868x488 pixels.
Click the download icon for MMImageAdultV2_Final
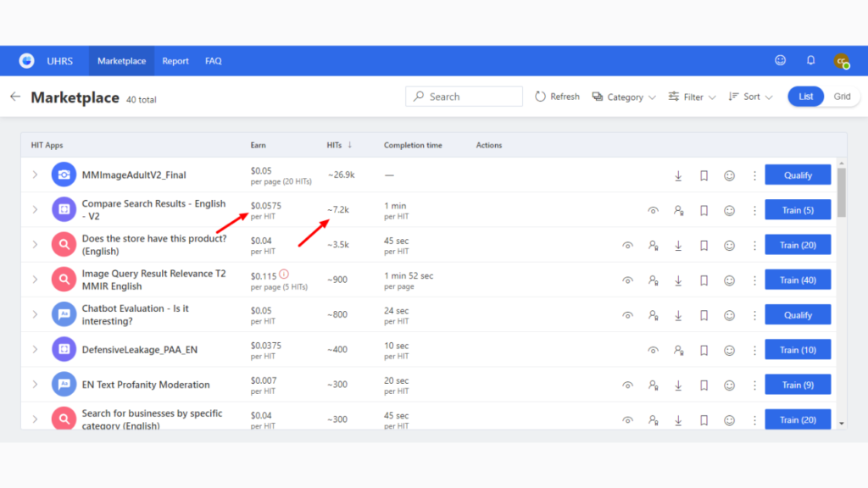(x=678, y=176)
